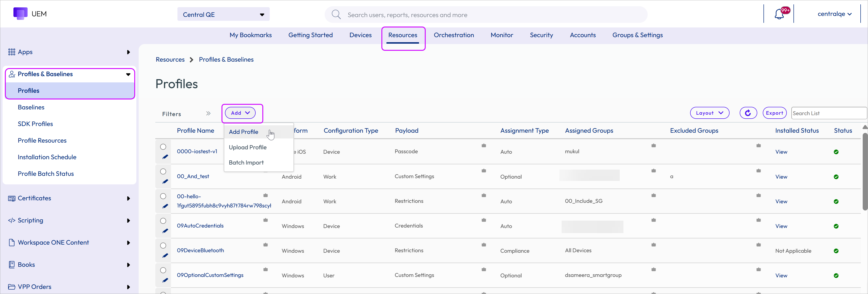Open the centralqe account menu
868x294 pixels.
coord(834,14)
